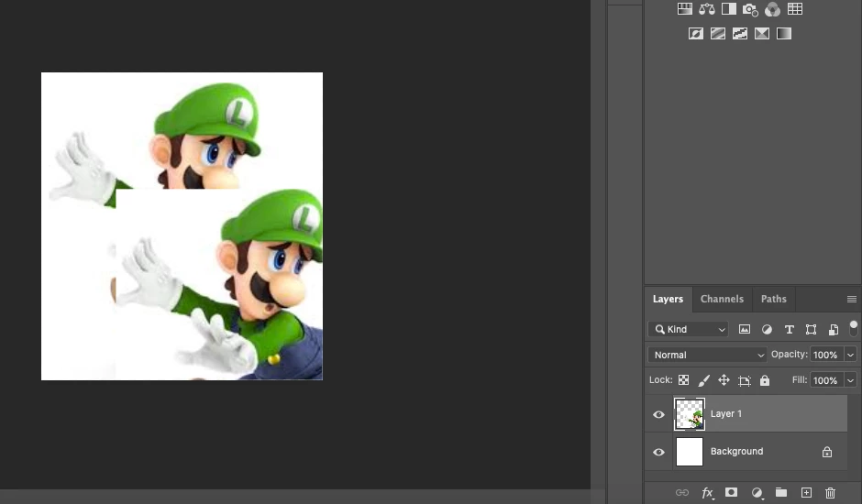Delete the selected layer with the trash icon

(830, 492)
